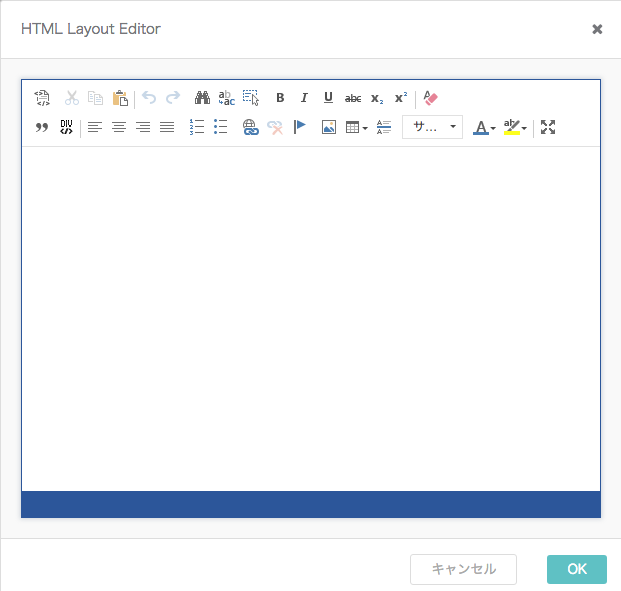The width and height of the screenshot is (621, 591).
Task: Toggle Underline formatting
Action: click(328, 98)
